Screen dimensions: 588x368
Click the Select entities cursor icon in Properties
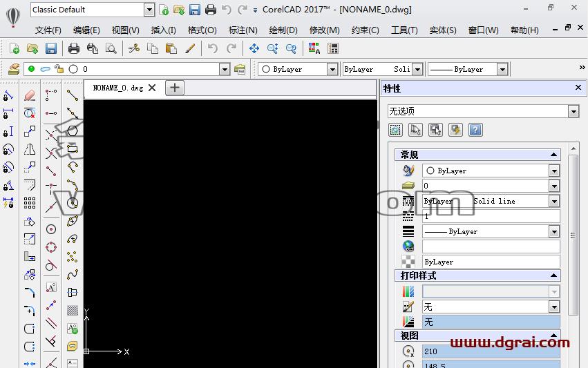click(415, 130)
